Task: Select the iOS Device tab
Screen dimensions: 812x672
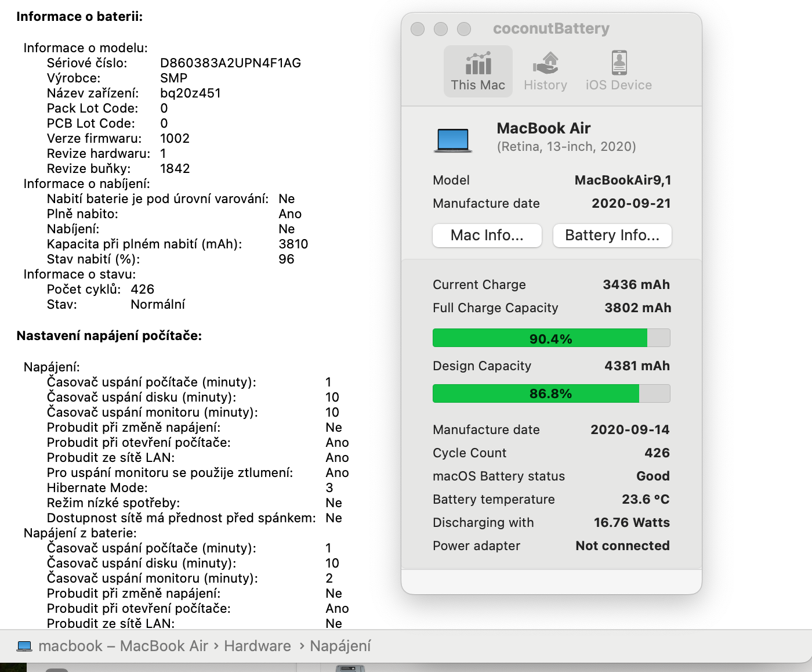Action: [x=619, y=71]
